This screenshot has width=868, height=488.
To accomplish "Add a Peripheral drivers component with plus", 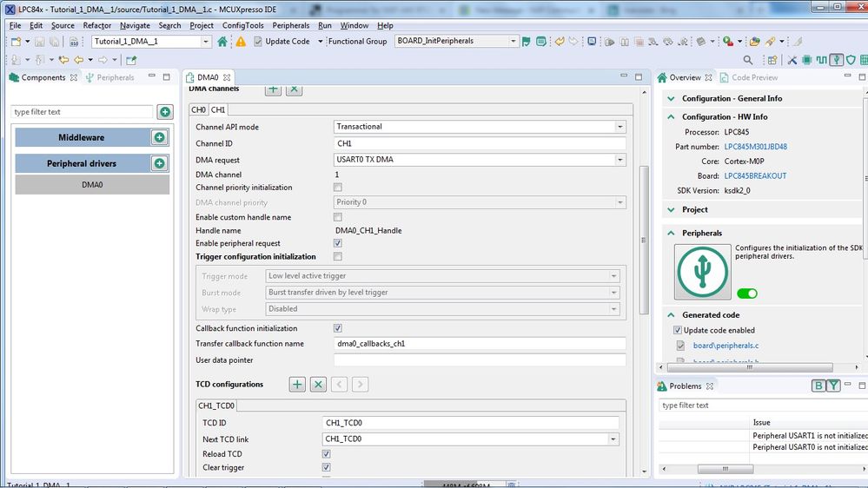I will [159, 163].
